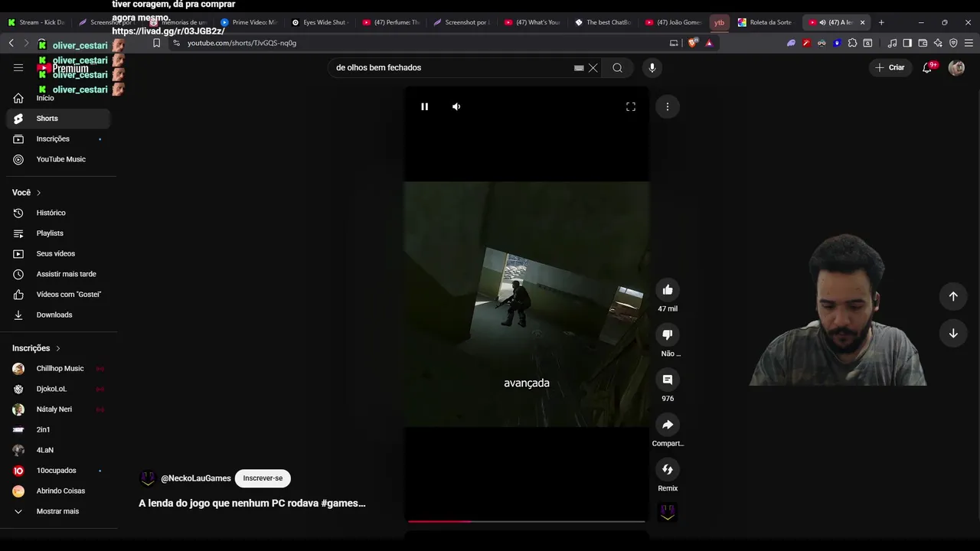Screen dimensions: 980x551
Task: Open Inscrições in the sidebar
Action: (58, 139)
